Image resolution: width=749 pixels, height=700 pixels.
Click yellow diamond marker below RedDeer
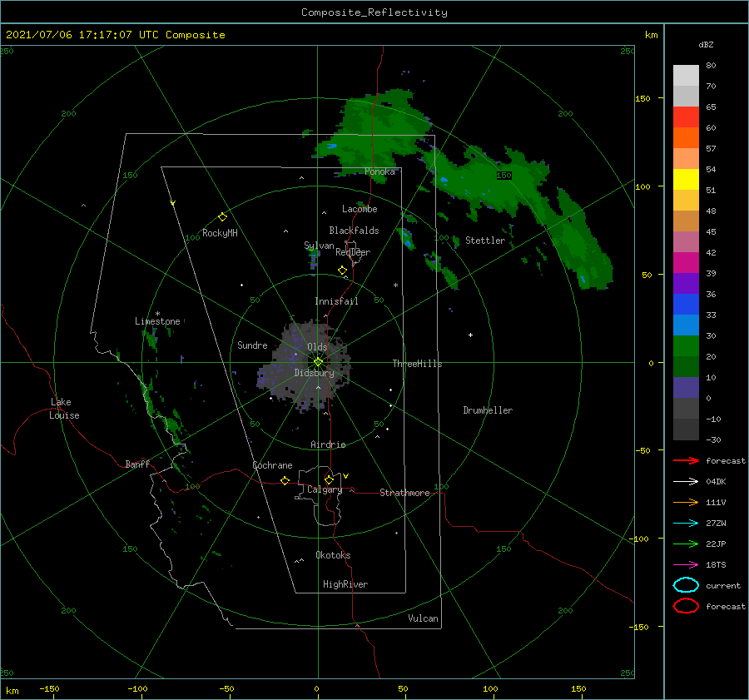click(342, 271)
